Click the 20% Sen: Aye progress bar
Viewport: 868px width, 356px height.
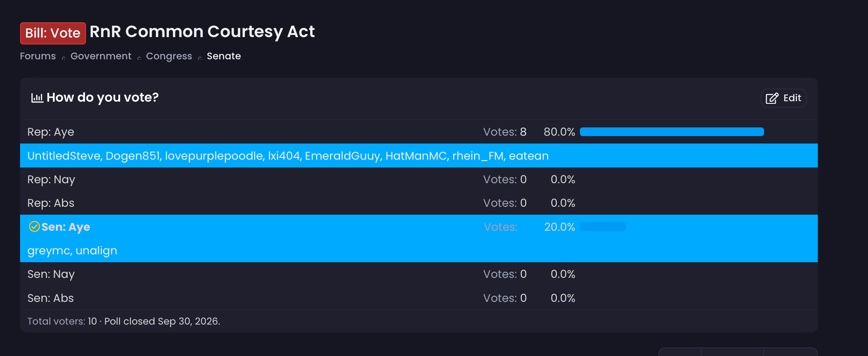coord(603,227)
